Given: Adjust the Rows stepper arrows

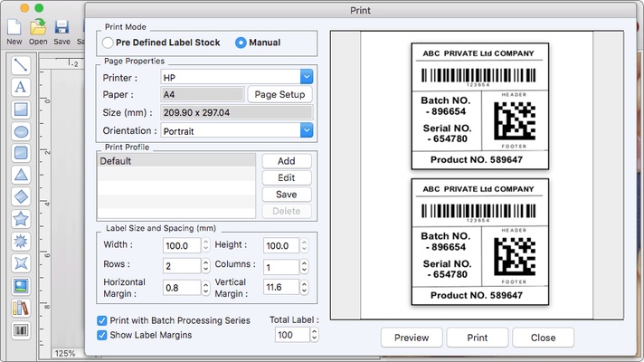Looking at the screenshot, I should pyautogui.click(x=205, y=266).
